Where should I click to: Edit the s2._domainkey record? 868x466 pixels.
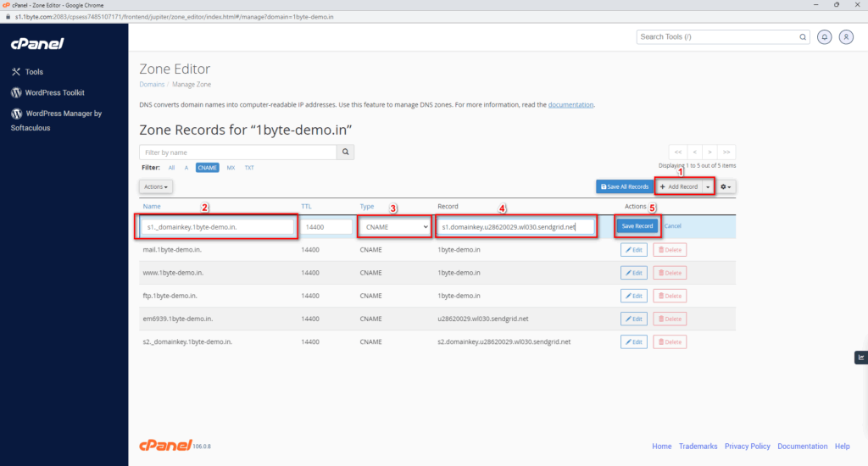(634, 342)
